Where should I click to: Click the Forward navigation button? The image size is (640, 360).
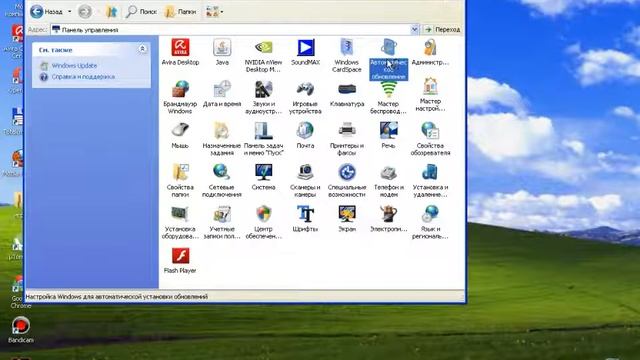(85, 11)
